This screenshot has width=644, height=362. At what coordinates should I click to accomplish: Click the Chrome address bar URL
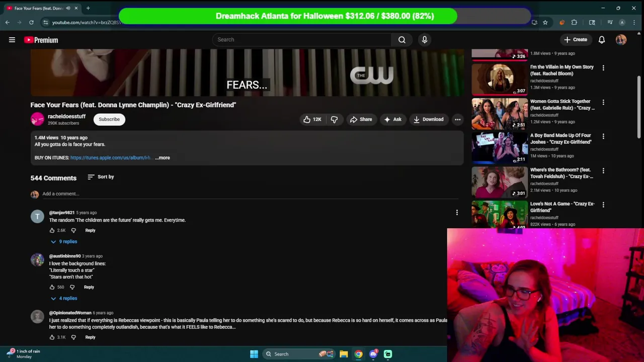(x=88, y=22)
